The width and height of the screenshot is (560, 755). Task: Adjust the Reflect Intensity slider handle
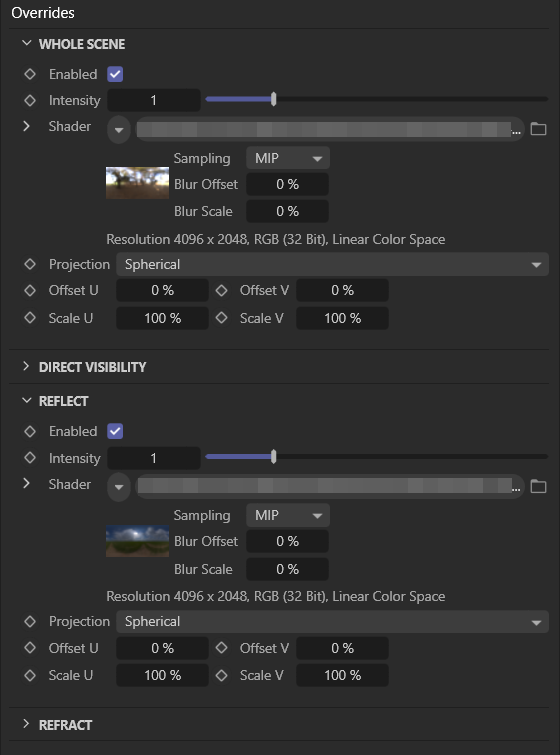(x=273, y=456)
